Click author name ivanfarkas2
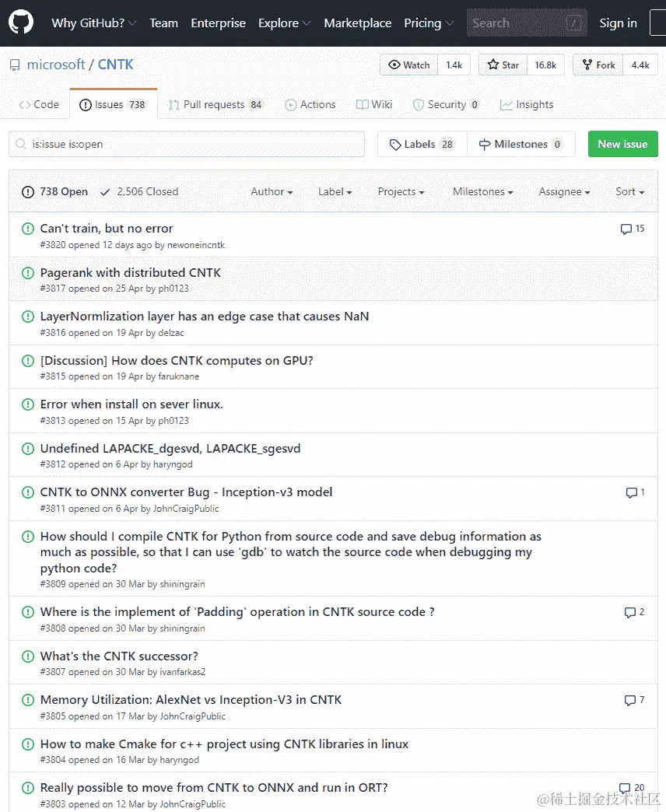666x812 pixels. coord(183,672)
